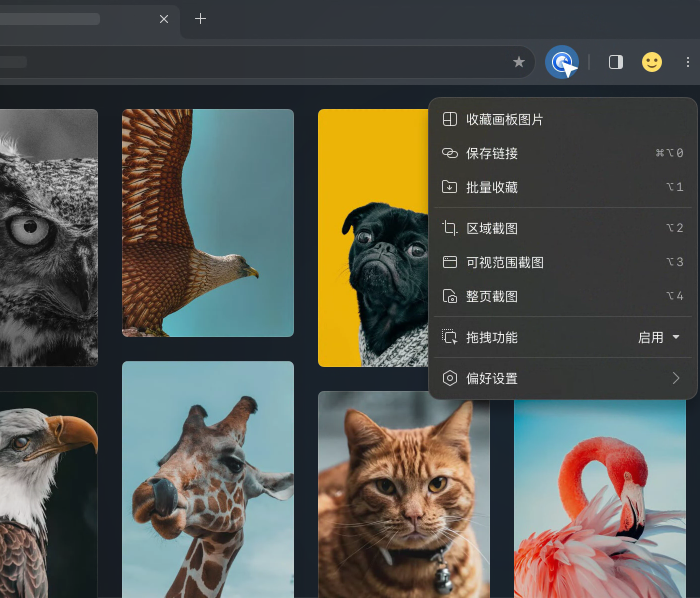Expand the 偏好设置 submenu chevron

point(676,378)
